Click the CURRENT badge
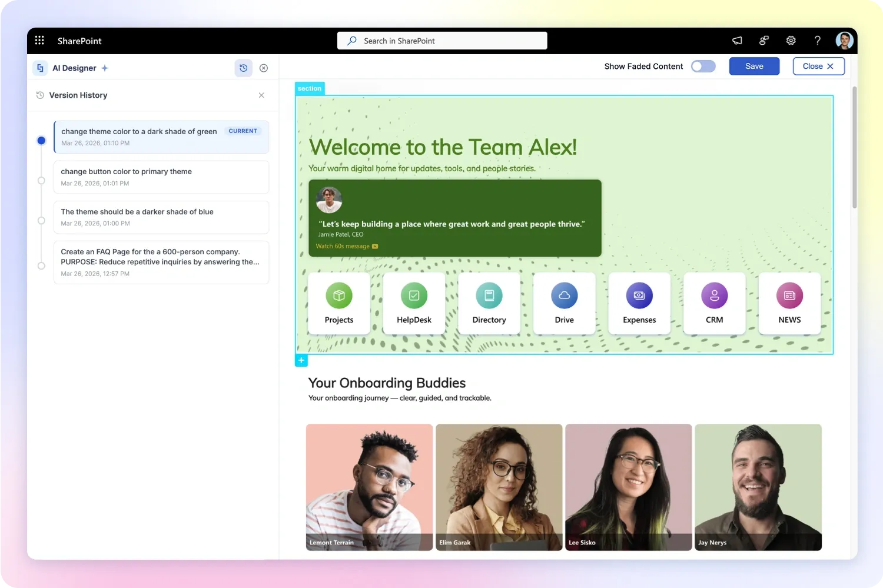The height and width of the screenshot is (588, 883). click(243, 131)
